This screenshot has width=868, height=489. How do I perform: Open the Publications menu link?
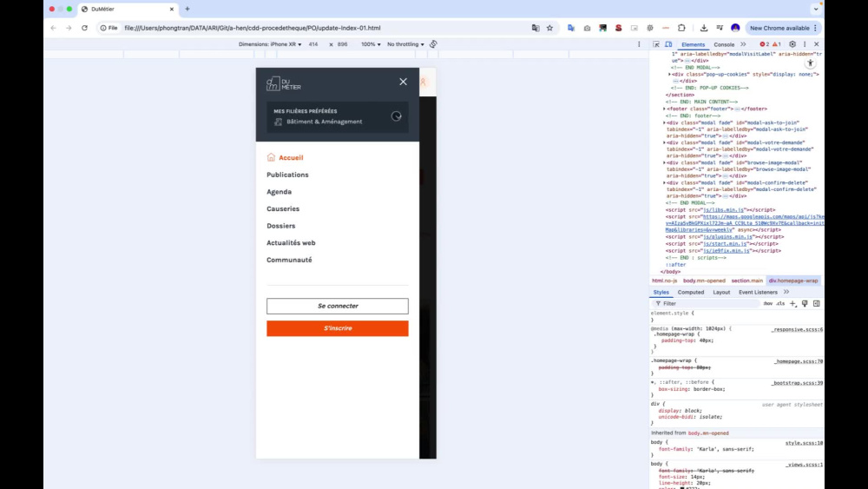[x=288, y=175]
